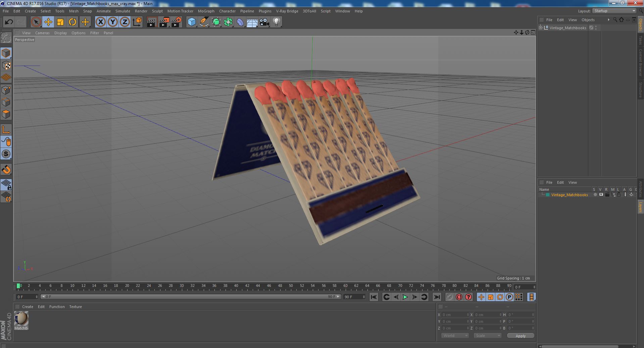
Task: Add a Camera object
Action: (264, 22)
